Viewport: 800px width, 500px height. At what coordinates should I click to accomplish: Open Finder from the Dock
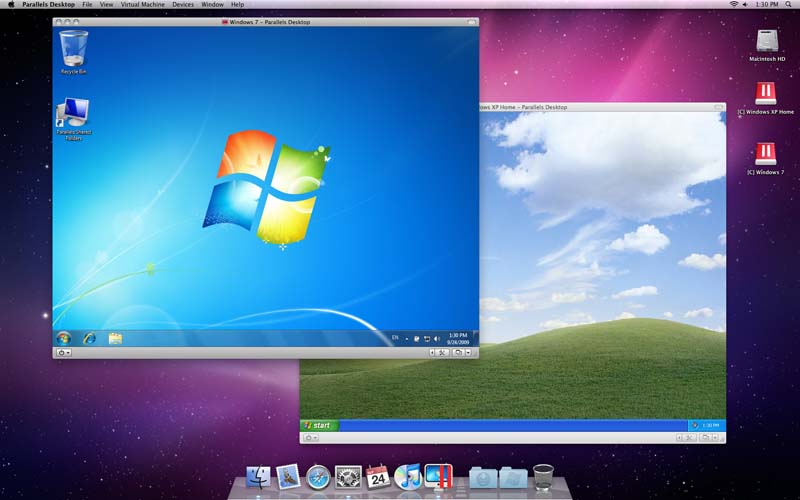tap(259, 477)
